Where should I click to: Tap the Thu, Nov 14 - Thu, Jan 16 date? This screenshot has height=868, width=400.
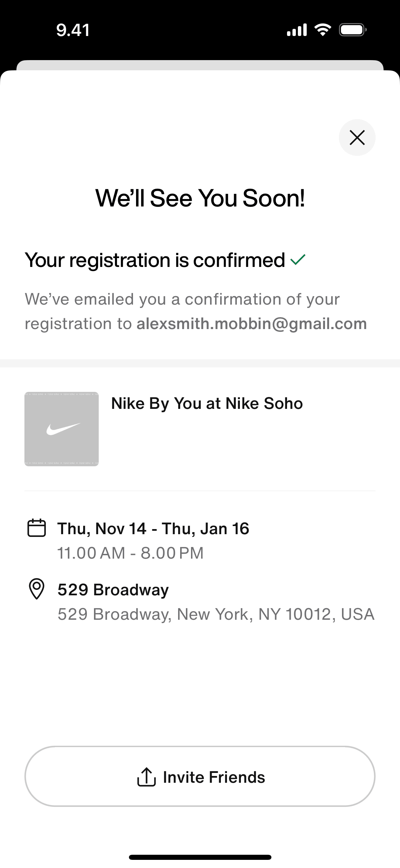(x=153, y=528)
